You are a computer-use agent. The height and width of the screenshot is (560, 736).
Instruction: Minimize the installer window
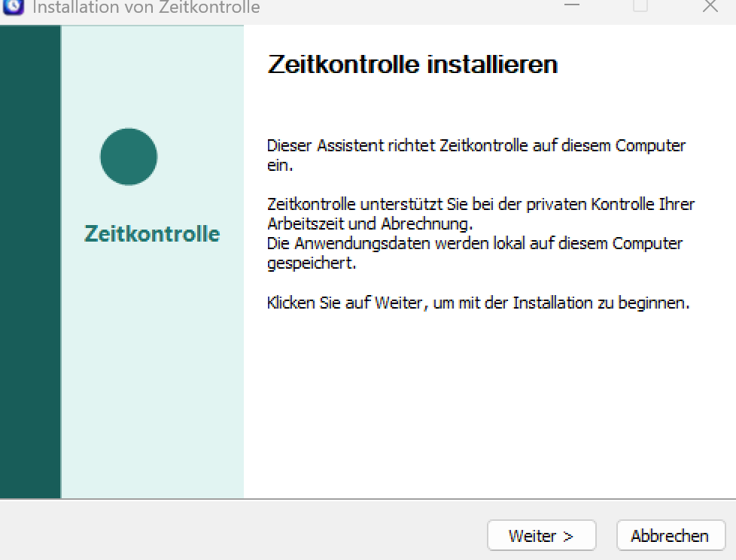pos(572,5)
